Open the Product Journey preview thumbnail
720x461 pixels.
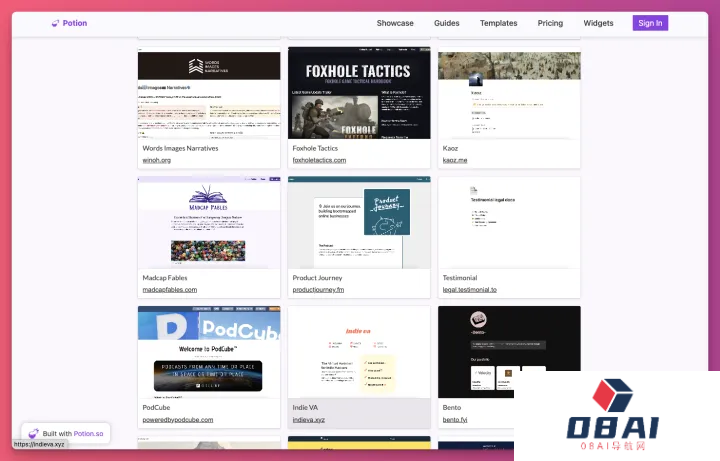pos(359,222)
